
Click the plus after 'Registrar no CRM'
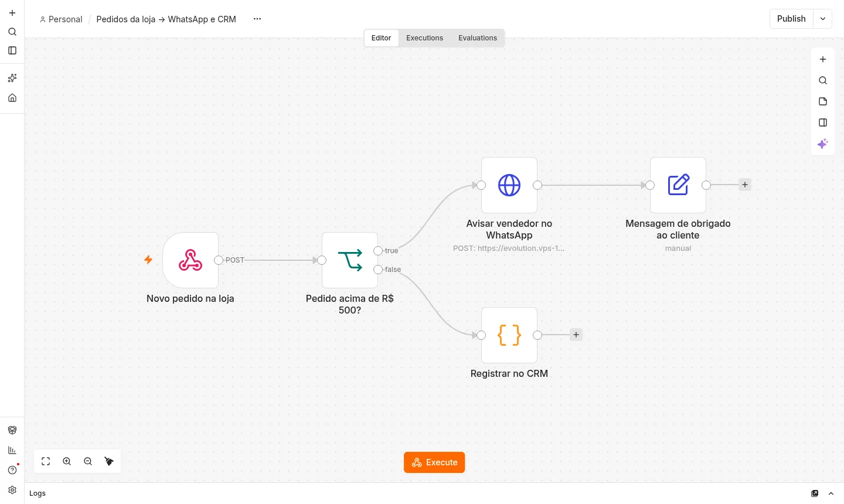tap(576, 335)
